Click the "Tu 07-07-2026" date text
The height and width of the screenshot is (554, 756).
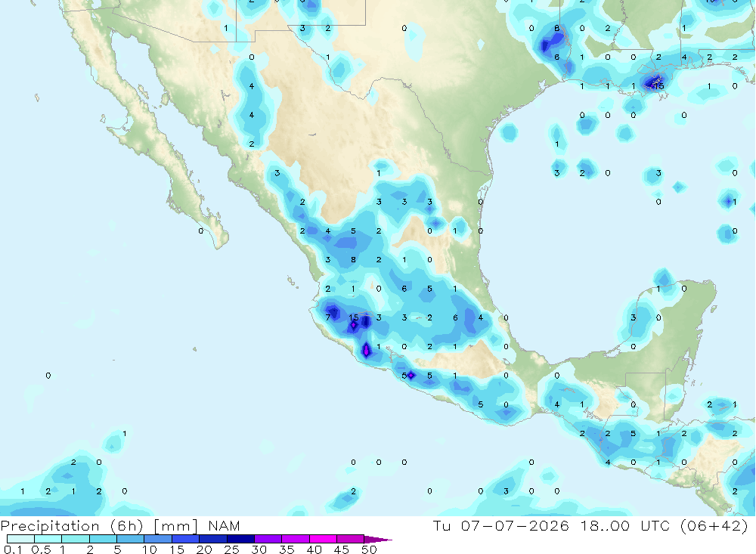501,525
